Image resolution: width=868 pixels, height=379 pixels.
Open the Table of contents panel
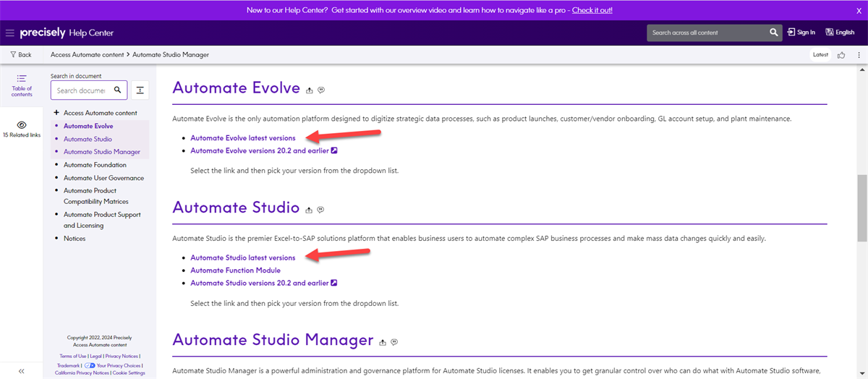click(22, 86)
